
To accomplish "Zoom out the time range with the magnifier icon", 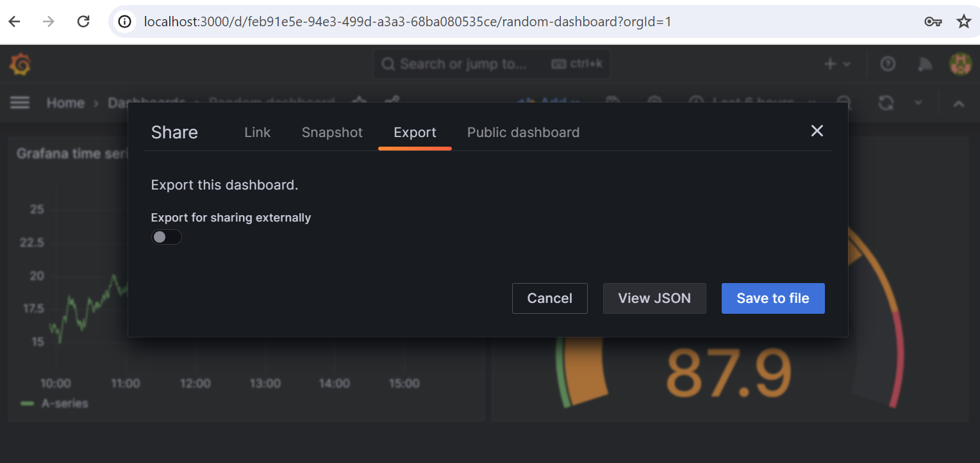I will (x=844, y=102).
